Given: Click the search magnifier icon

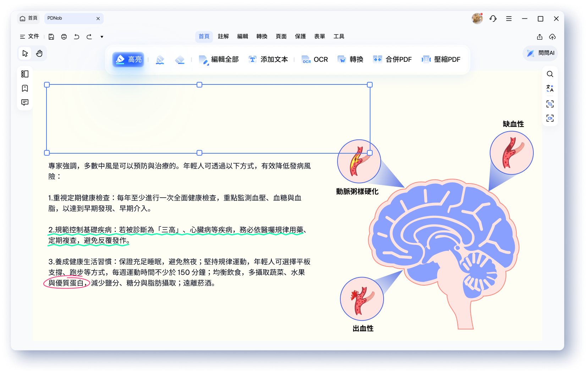Looking at the screenshot, I should 550,74.
